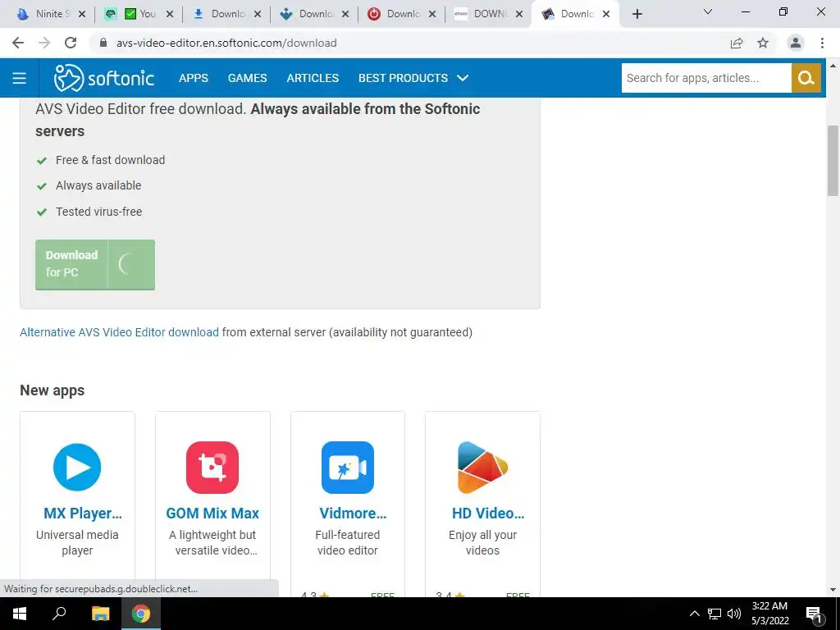Screen dimensions: 840x630
Task: Click the 'Enjoy all your videos' description
Action: 482,543
